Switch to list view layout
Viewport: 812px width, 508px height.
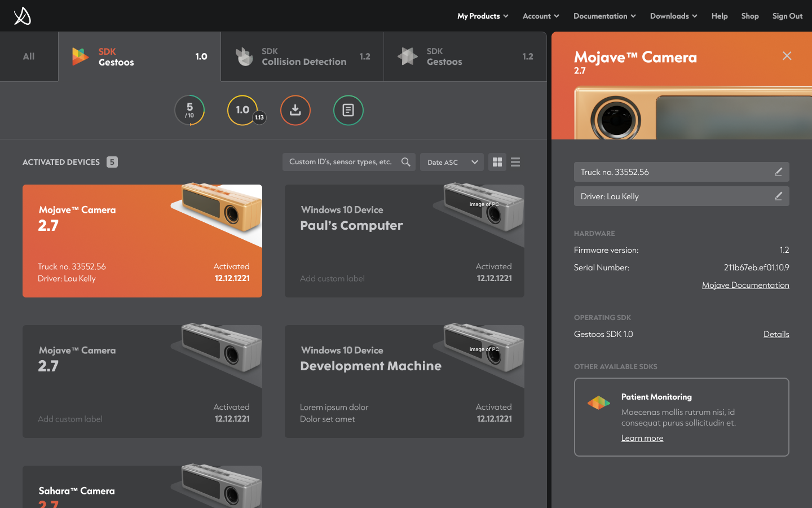pyautogui.click(x=515, y=162)
